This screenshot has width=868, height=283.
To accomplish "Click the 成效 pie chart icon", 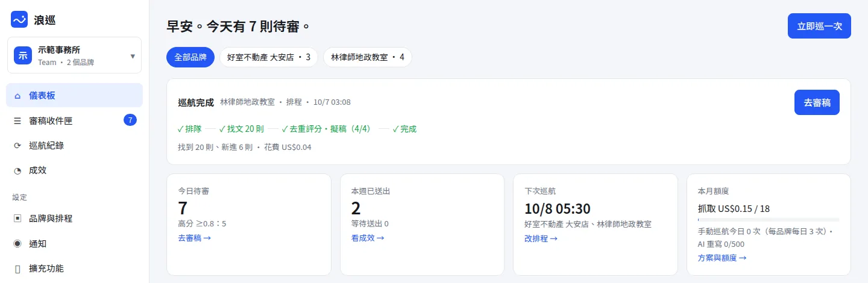I will 17,170.
